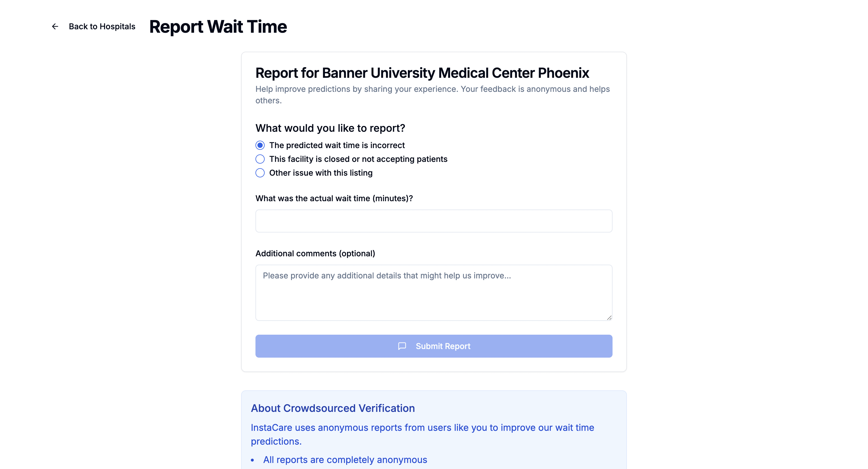This screenshot has height=469, width=868.
Task: Click the 'What would you like to report?' heading
Action: point(330,128)
